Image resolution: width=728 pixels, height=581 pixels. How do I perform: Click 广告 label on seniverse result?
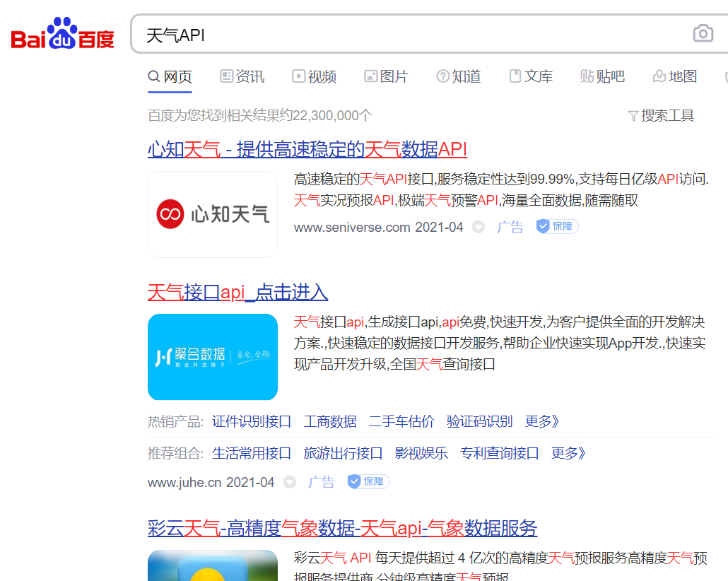click(x=510, y=227)
